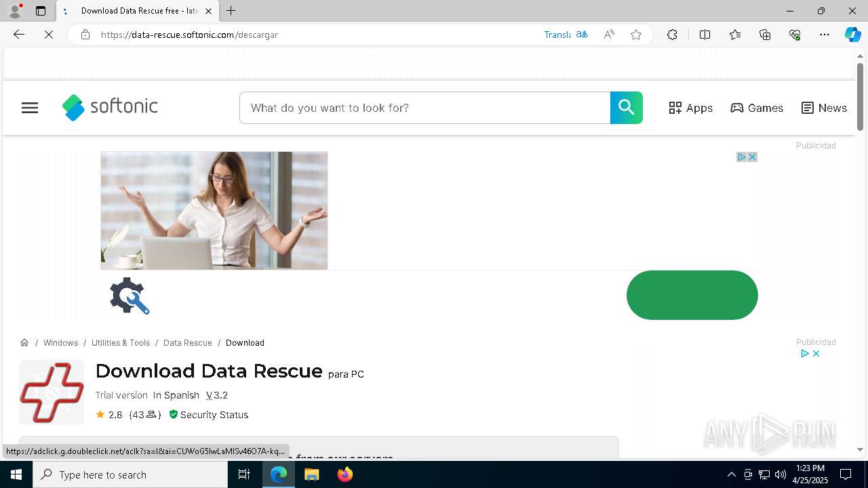868x488 pixels.
Task: Open AdChoices on sidebar ad
Action: pos(805,353)
